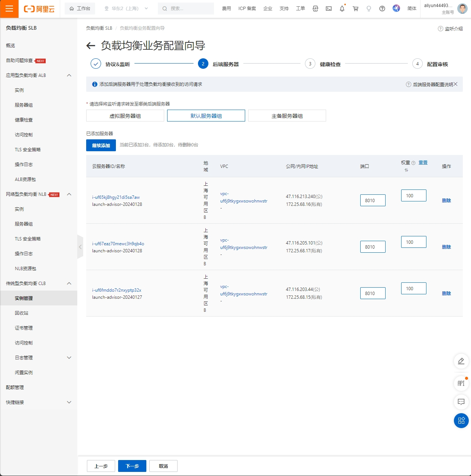Close the backend server info banner
This screenshot has height=476, width=471.
pyautogui.click(x=455, y=84)
